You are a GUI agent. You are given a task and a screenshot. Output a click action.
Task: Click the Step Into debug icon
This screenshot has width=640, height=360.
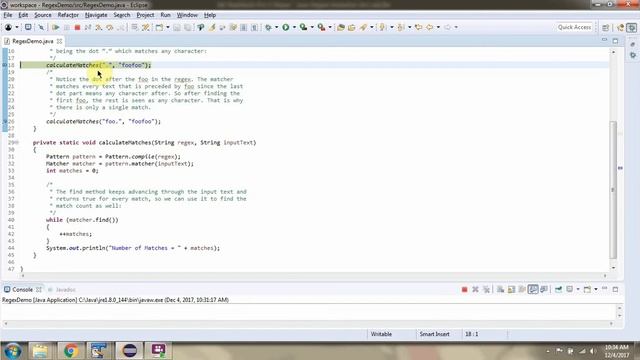[x=99, y=27]
